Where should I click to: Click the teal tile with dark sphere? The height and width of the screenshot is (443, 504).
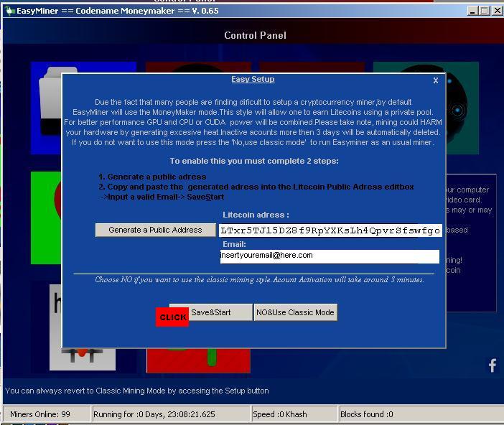[462, 108]
